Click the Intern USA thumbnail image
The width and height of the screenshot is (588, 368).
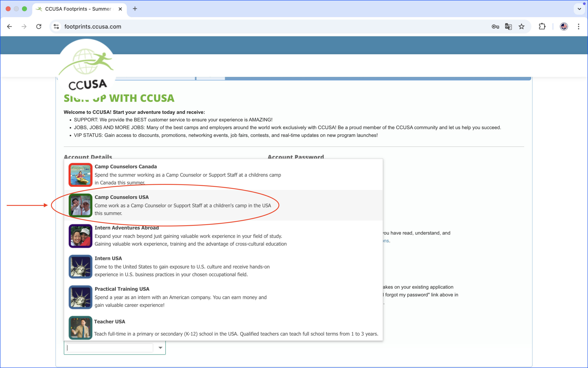pos(80,266)
